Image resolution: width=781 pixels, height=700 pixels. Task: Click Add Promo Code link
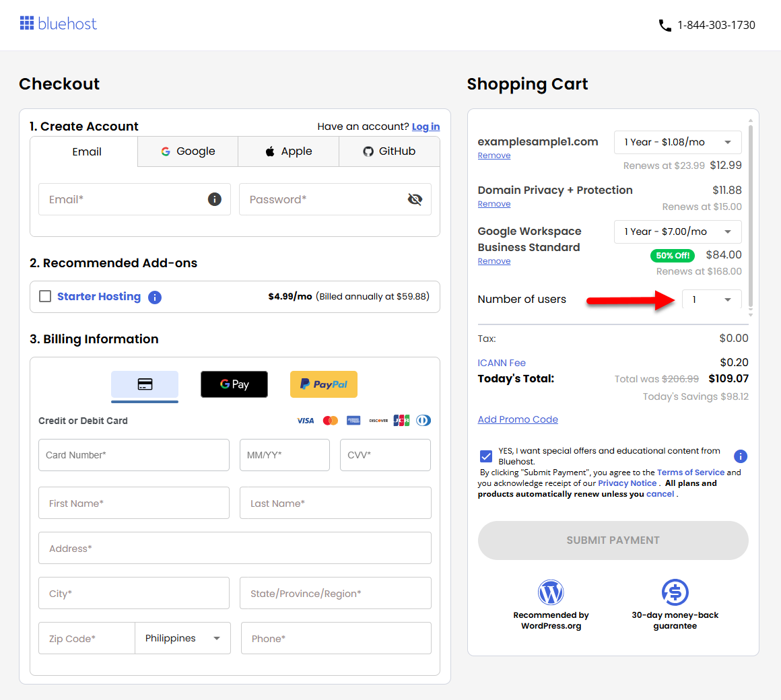tap(518, 419)
